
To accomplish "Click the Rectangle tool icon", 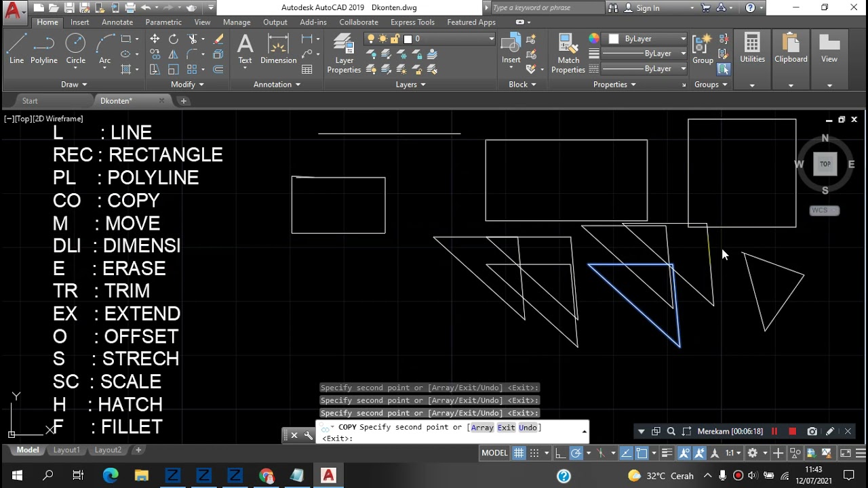I will pos(125,39).
